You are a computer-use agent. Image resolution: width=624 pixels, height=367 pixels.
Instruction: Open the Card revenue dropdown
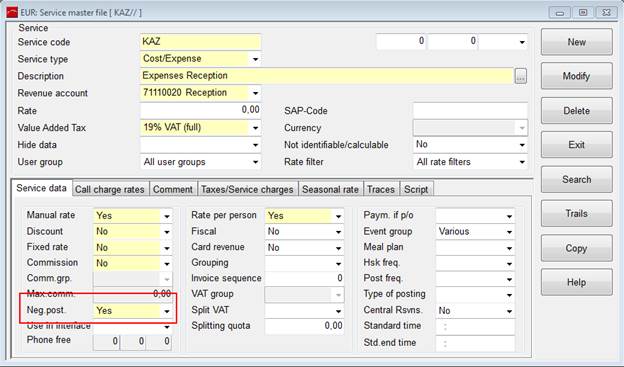coord(338,248)
